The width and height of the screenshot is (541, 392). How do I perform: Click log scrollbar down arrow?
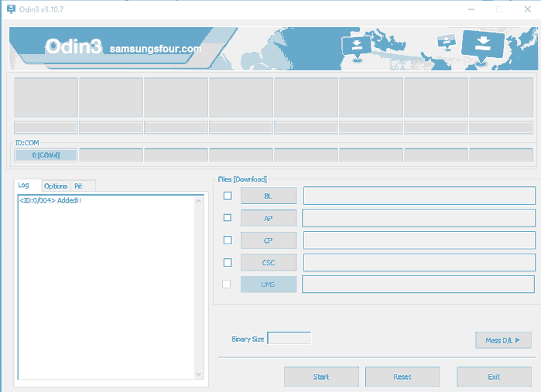tap(198, 374)
